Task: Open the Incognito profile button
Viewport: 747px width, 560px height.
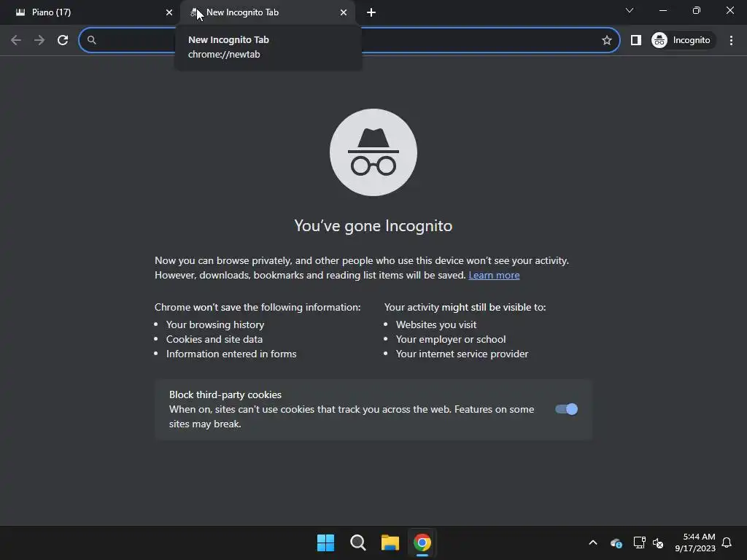Action: 683,40
